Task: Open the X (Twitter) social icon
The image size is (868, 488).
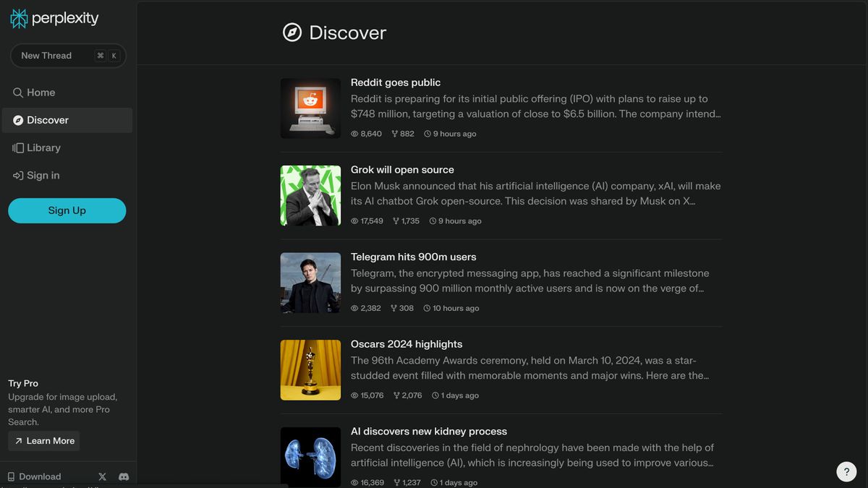Action: click(102, 476)
